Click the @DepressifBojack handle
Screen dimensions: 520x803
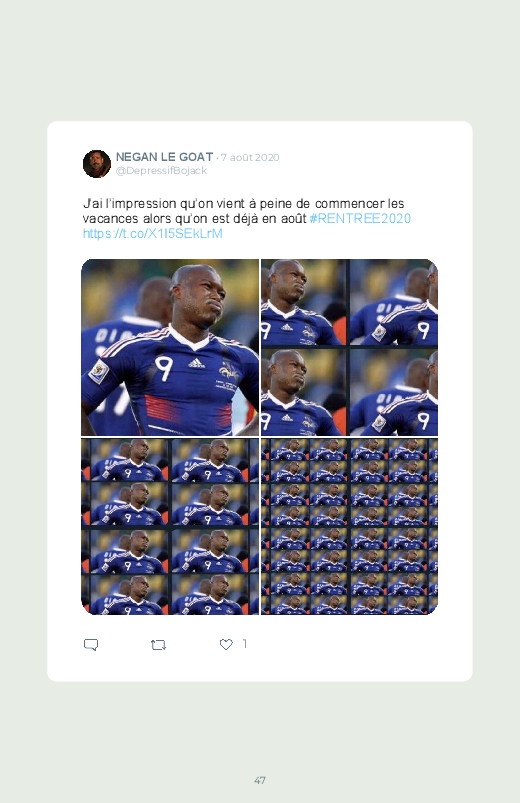(x=161, y=171)
